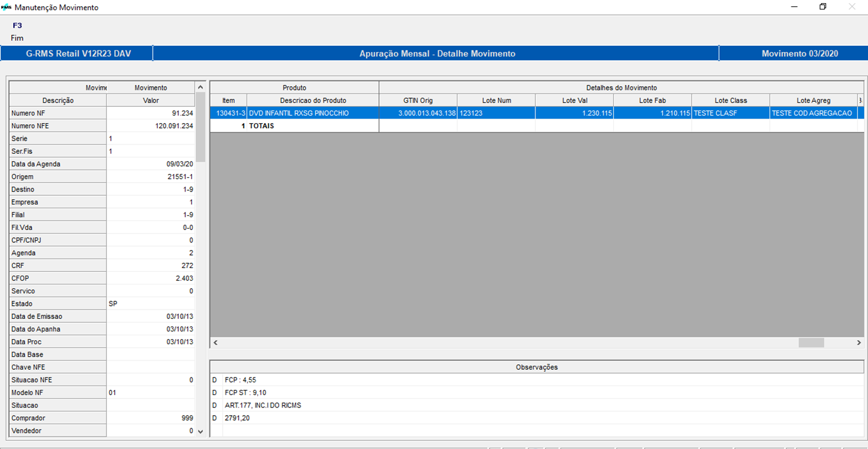The image size is (868, 449).
Task: Click the TESTE CLASF cell
Action: coord(731,113)
